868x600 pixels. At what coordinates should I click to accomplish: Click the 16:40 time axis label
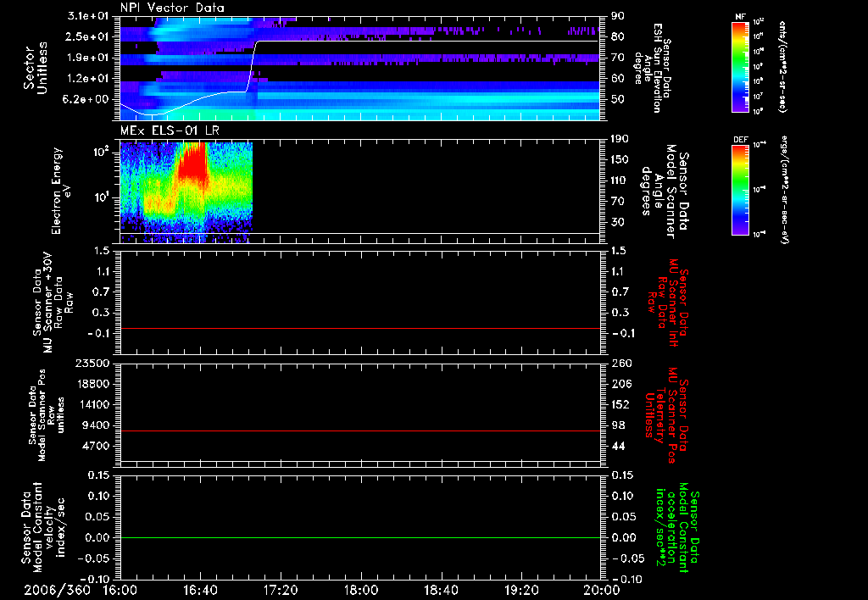coord(200,590)
